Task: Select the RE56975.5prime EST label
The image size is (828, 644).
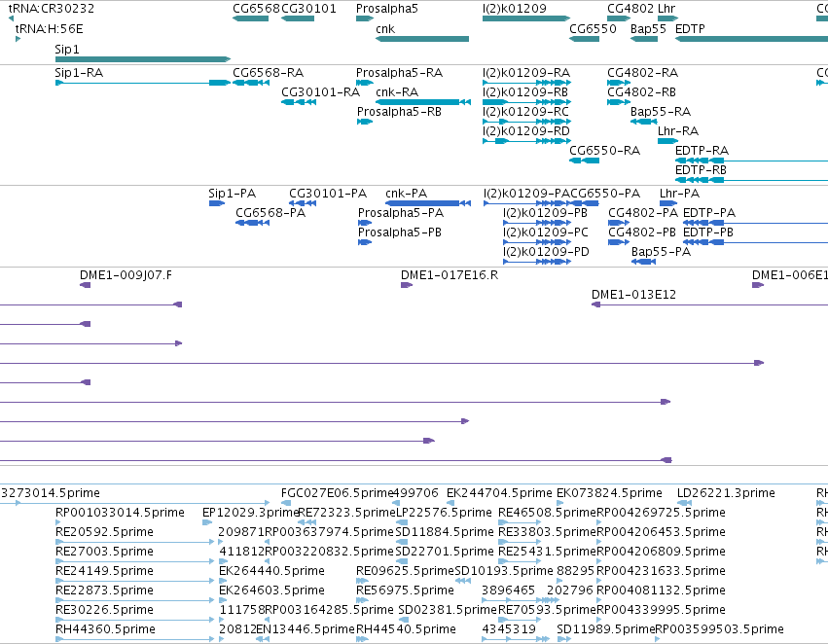Action: coord(405,590)
